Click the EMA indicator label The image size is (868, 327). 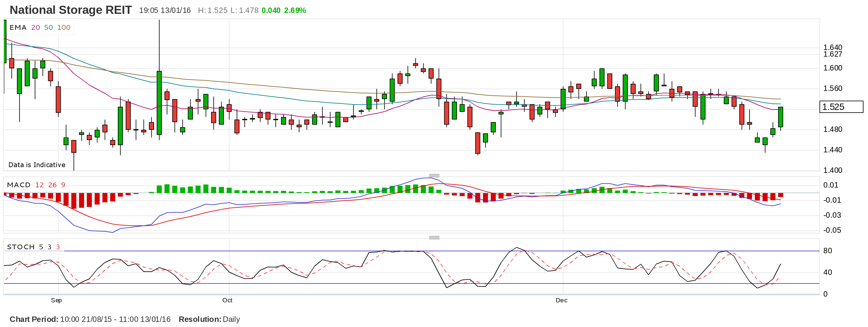coord(18,28)
